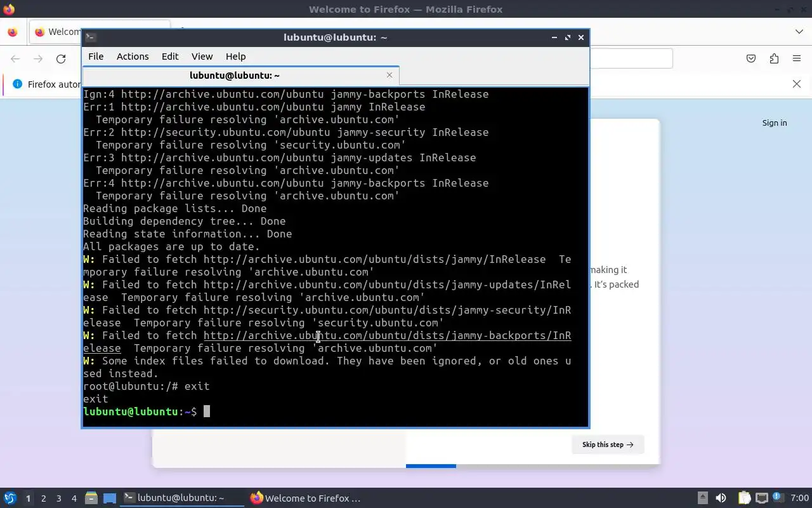Reload the page in Firefox
Screen dimensions: 812x508
pos(61,58)
